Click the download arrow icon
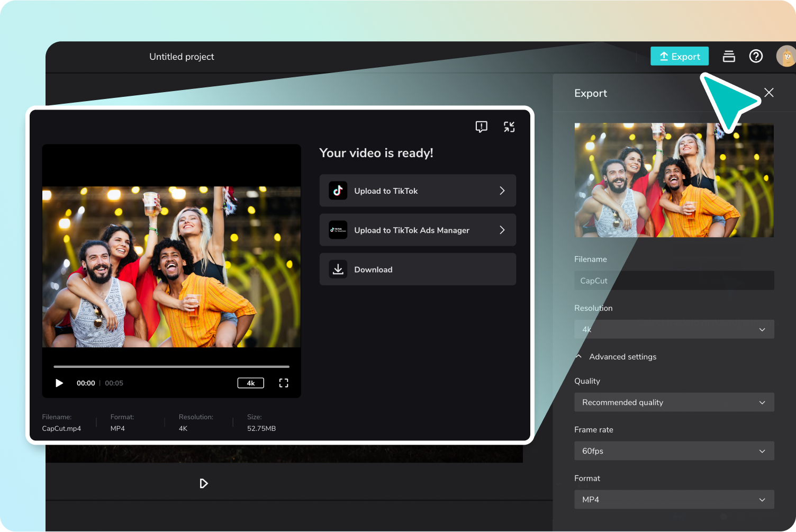Image resolution: width=796 pixels, height=532 pixels. 338,269
